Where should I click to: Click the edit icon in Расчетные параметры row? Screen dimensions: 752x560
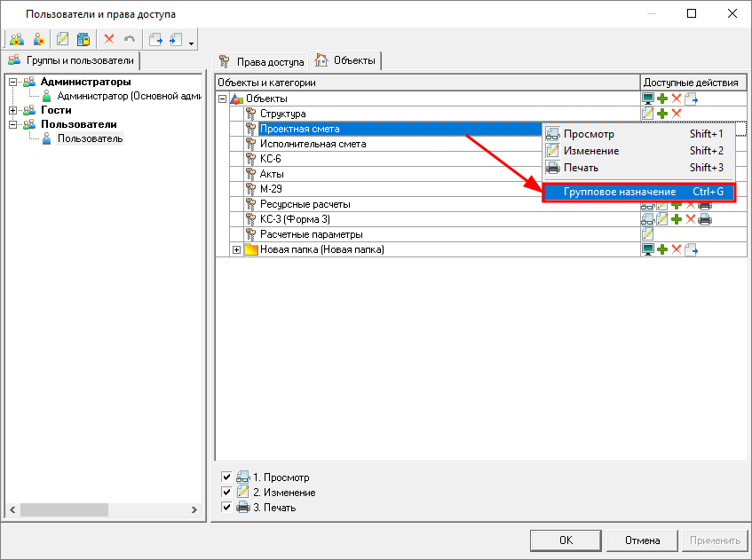[648, 234]
